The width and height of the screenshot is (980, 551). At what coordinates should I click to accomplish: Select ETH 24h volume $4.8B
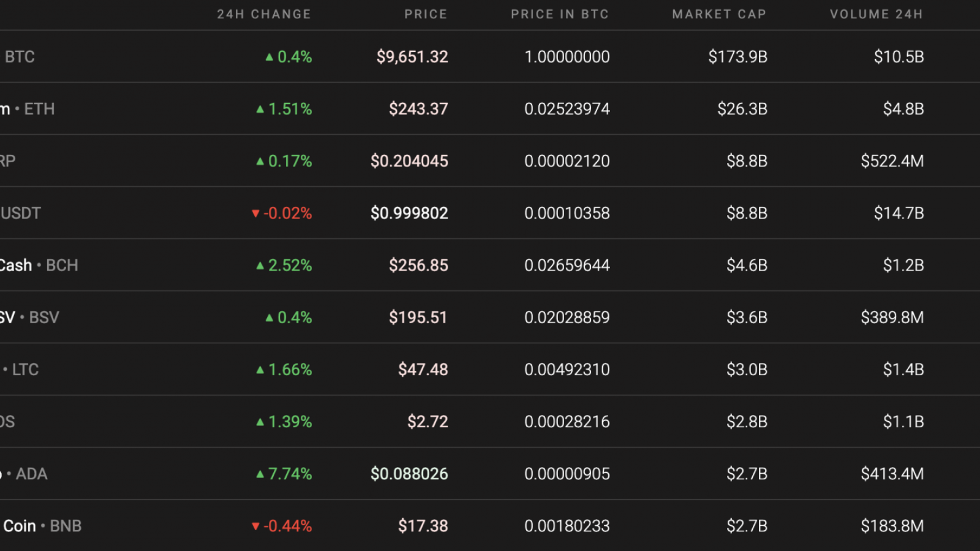(x=903, y=109)
